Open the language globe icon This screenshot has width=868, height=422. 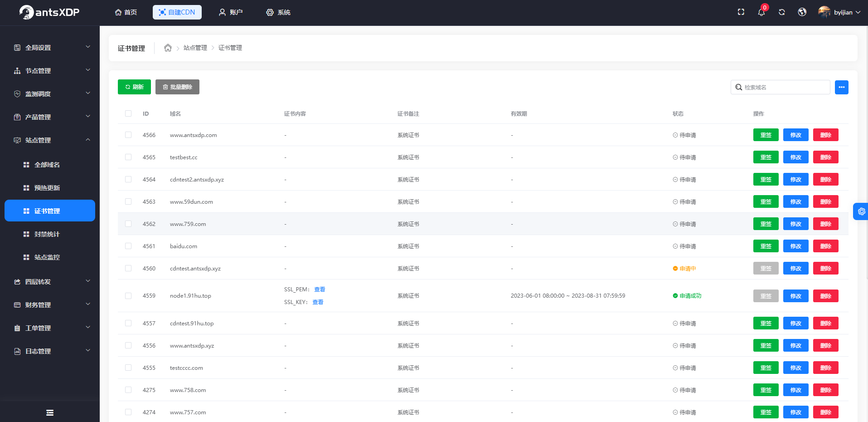click(802, 12)
